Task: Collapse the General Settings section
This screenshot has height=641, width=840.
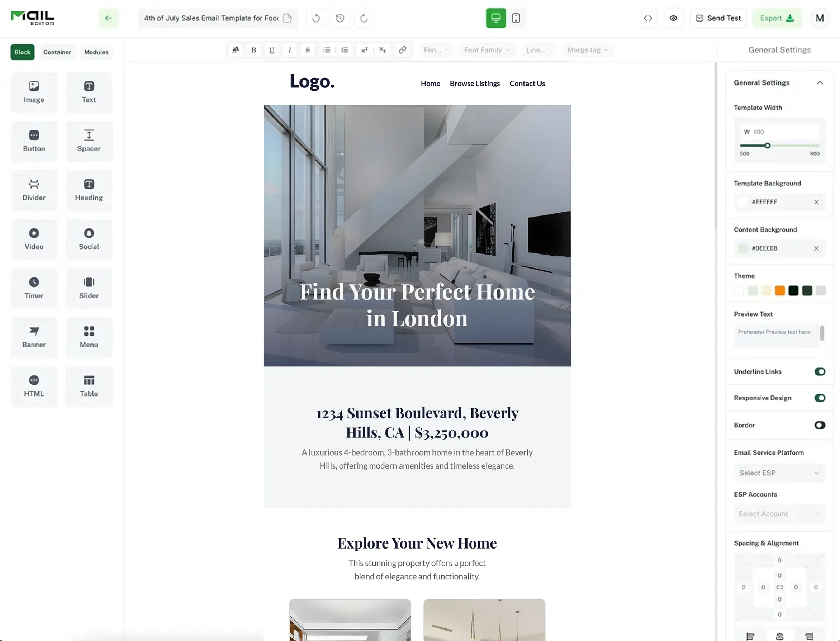Action: click(820, 83)
